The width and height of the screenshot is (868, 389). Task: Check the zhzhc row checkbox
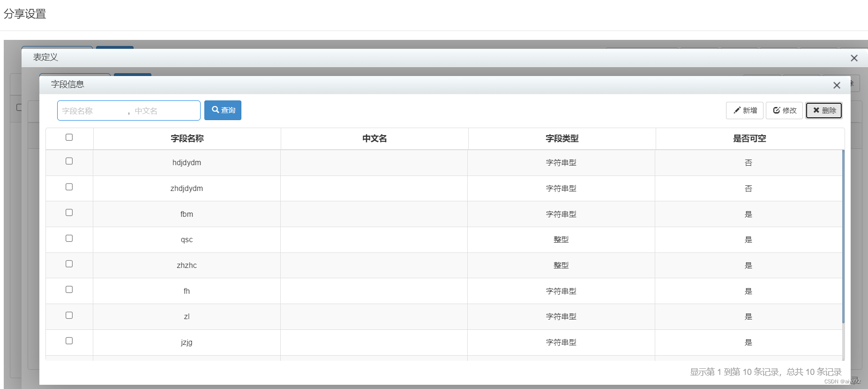point(69,264)
